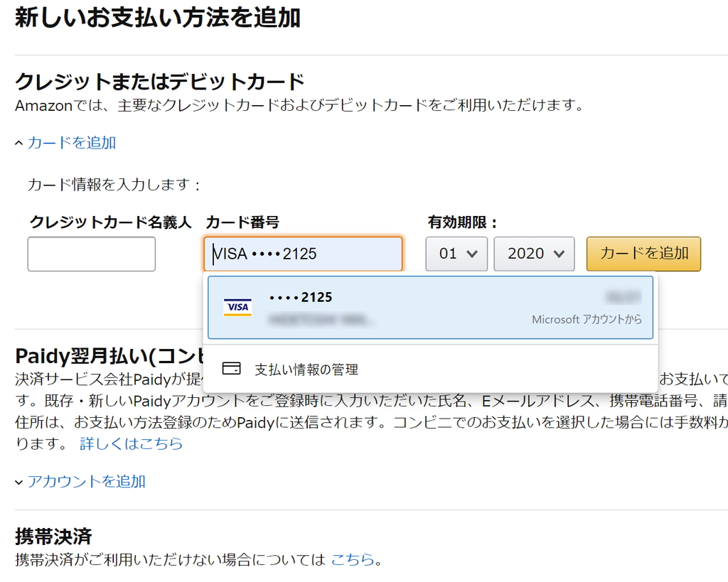
Task: Open the 2020 expiration year dropdown
Action: 534,254
